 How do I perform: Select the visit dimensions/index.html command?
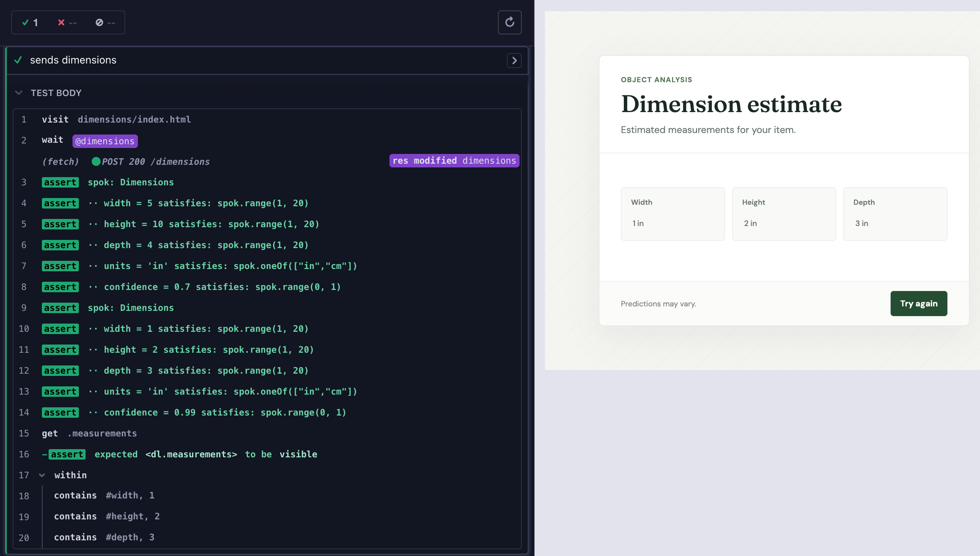(267, 120)
